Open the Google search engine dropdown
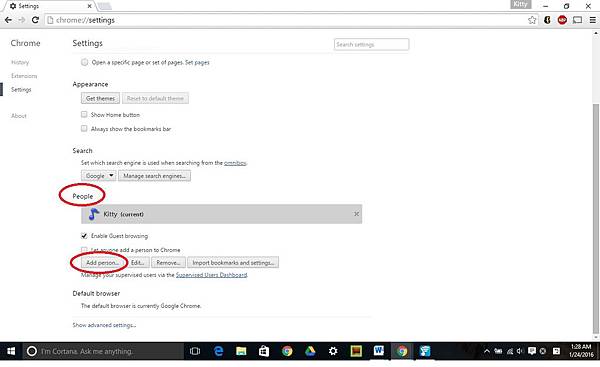 (98, 176)
